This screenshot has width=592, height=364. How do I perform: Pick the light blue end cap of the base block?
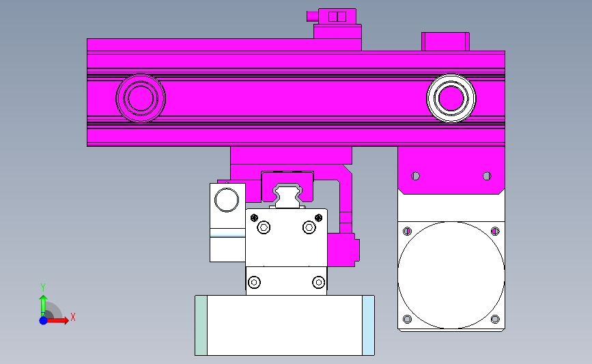pyautogui.click(x=368, y=326)
